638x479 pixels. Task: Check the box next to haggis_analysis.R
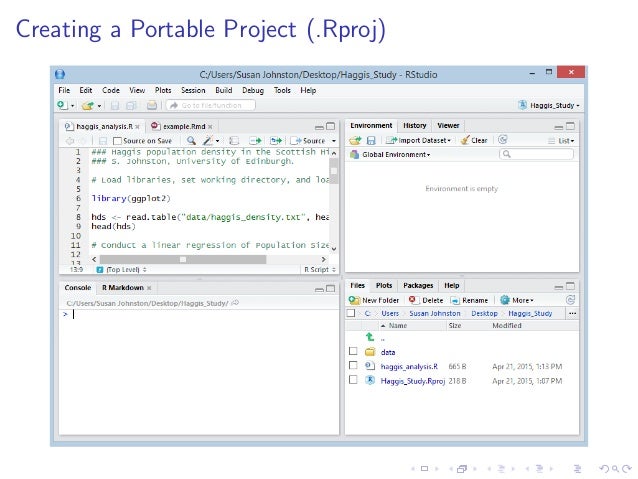point(353,365)
